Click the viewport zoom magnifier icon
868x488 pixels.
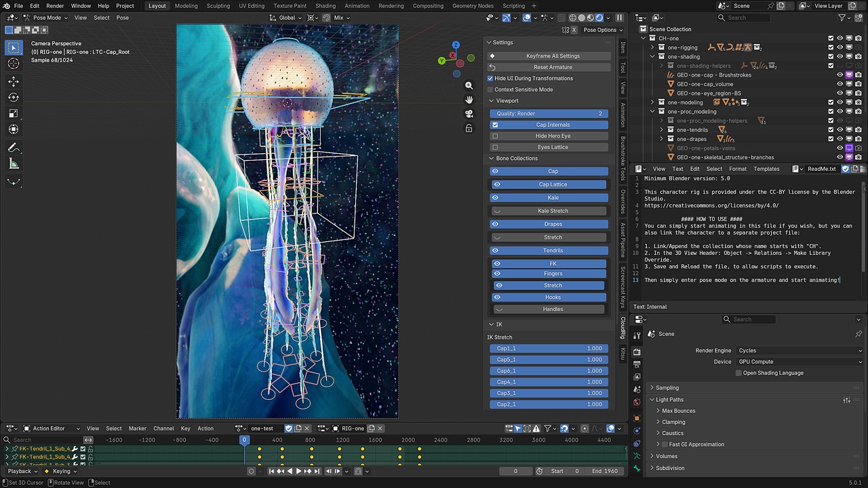469,85
